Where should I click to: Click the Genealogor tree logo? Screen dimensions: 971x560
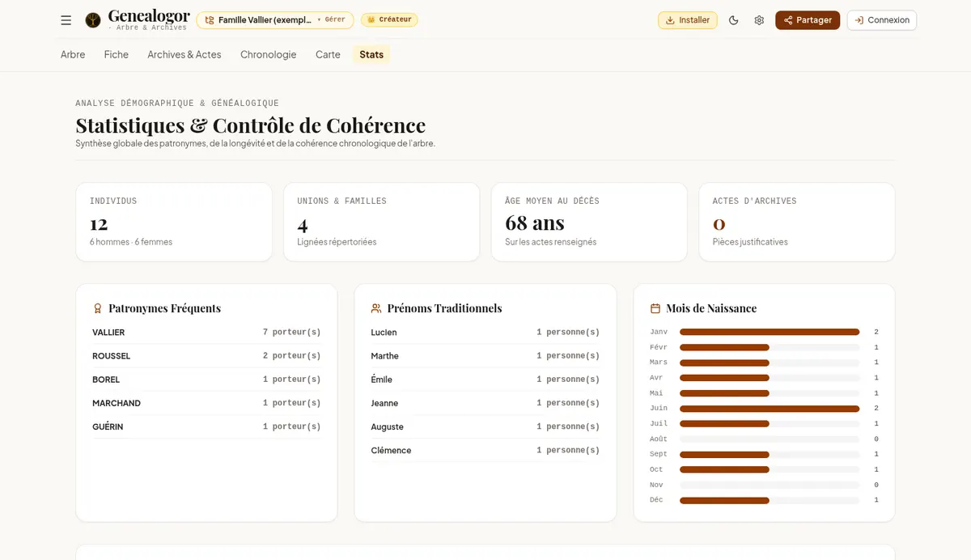click(93, 20)
